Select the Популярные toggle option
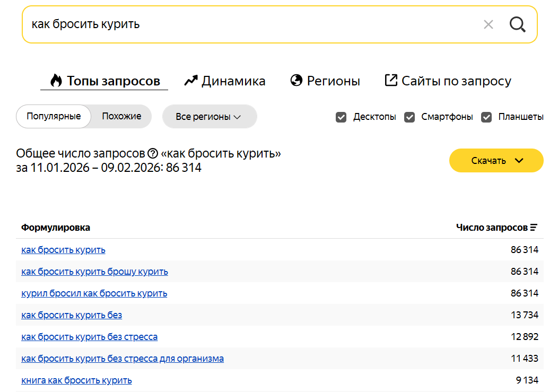Screen dimensions: 558x392 click(x=54, y=116)
